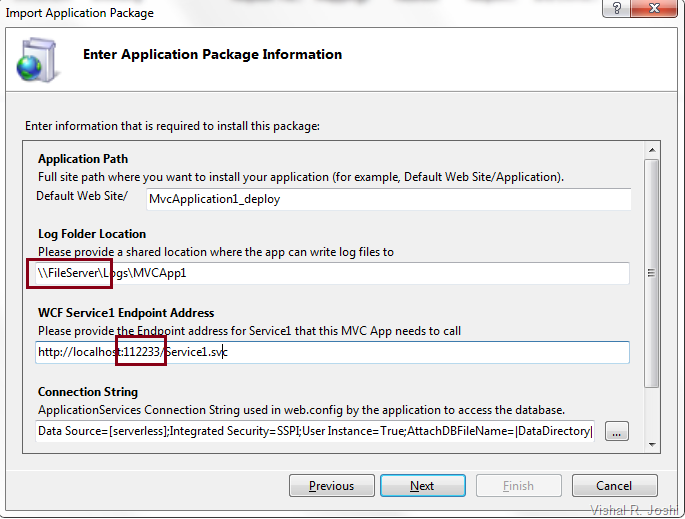Click the scrollbar down arrow
This screenshot has width=685, height=519.
coord(652,442)
